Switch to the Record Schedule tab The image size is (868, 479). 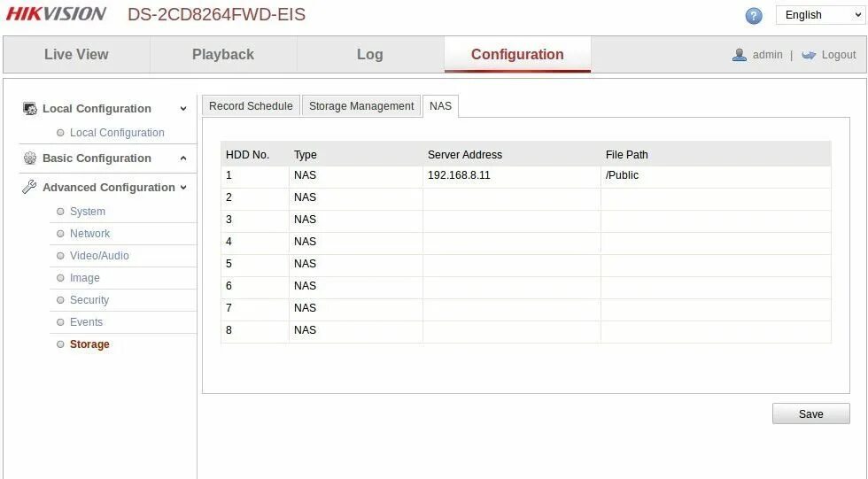(x=251, y=105)
